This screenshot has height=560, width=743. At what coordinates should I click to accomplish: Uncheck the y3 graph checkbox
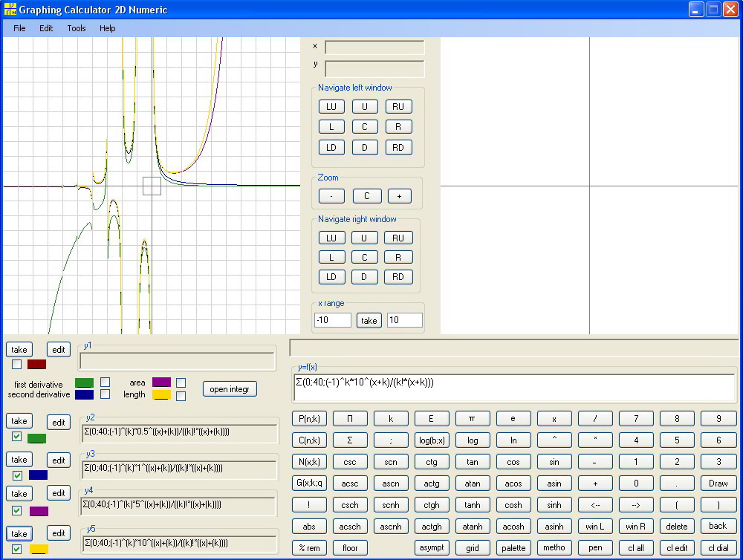(18, 475)
